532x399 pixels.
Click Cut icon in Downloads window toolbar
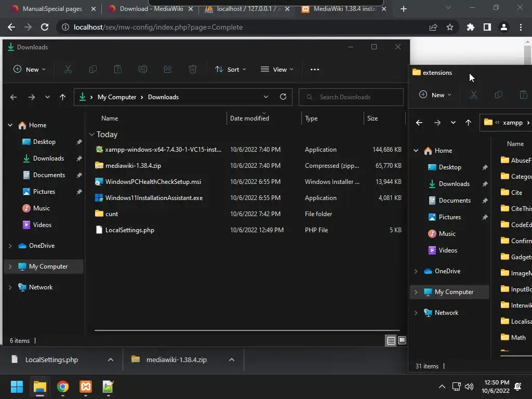68,69
